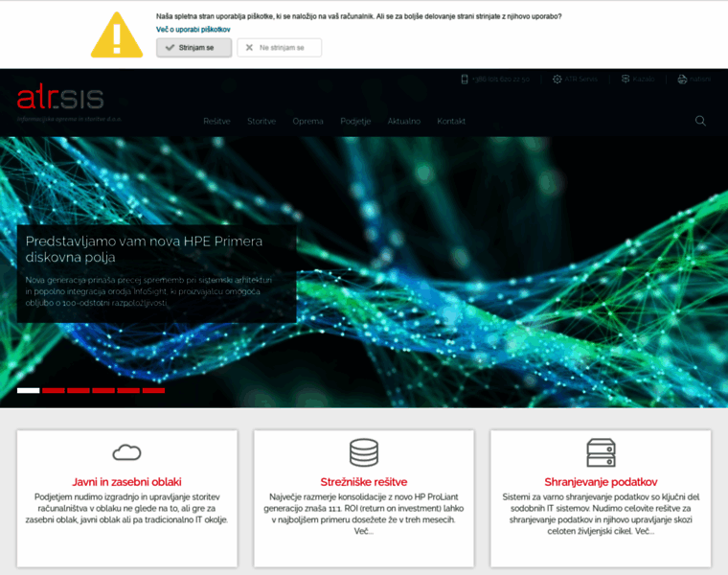Screen dimensions: 728x575
Task: Click the Informacijska oprema in storitve tagline
Action: (x=69, y=119)
